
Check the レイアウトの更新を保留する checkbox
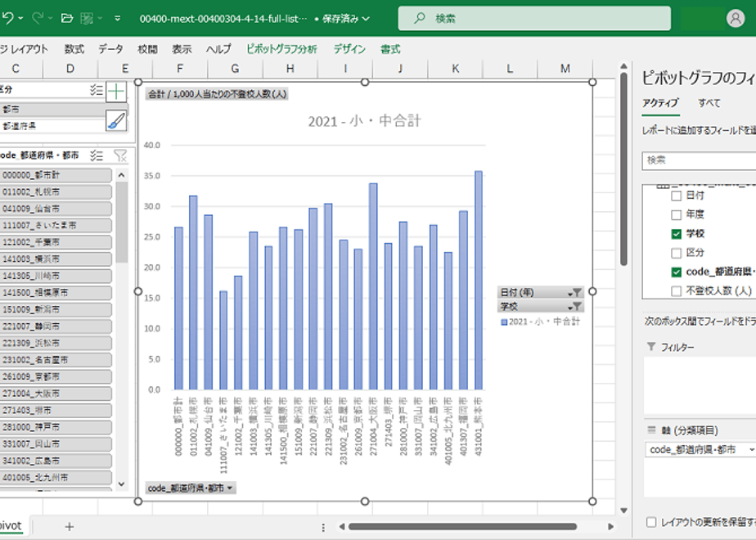[x=651, y=522]
